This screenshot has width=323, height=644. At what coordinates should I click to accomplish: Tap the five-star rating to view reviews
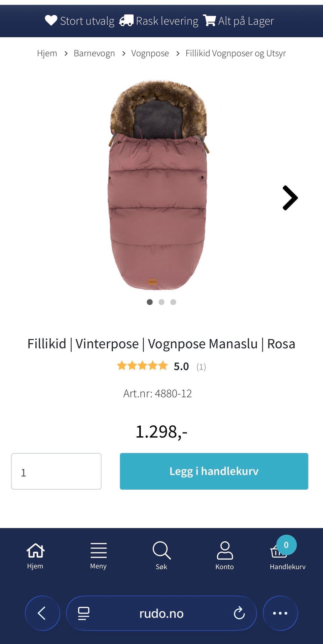point(142,366)
